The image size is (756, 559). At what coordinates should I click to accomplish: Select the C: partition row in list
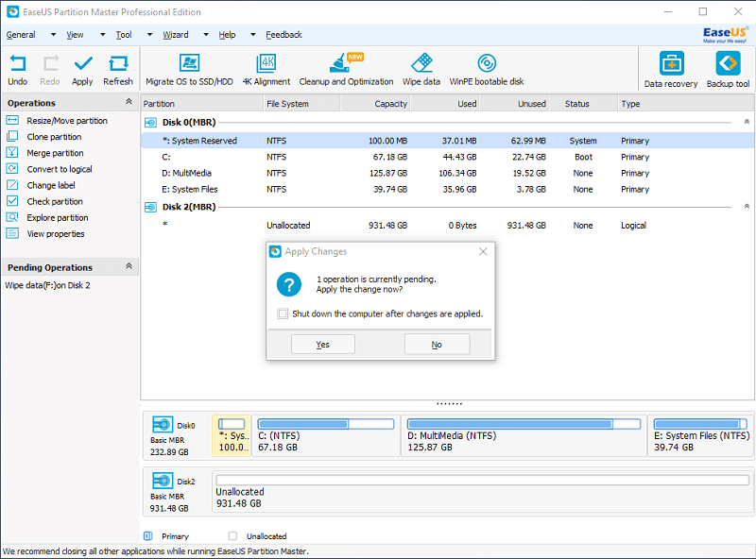[x=448, y=157]
